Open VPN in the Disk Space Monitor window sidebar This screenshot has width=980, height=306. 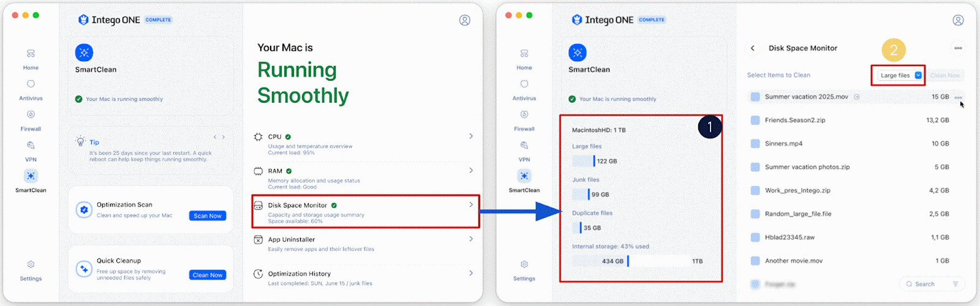[524, 151]
